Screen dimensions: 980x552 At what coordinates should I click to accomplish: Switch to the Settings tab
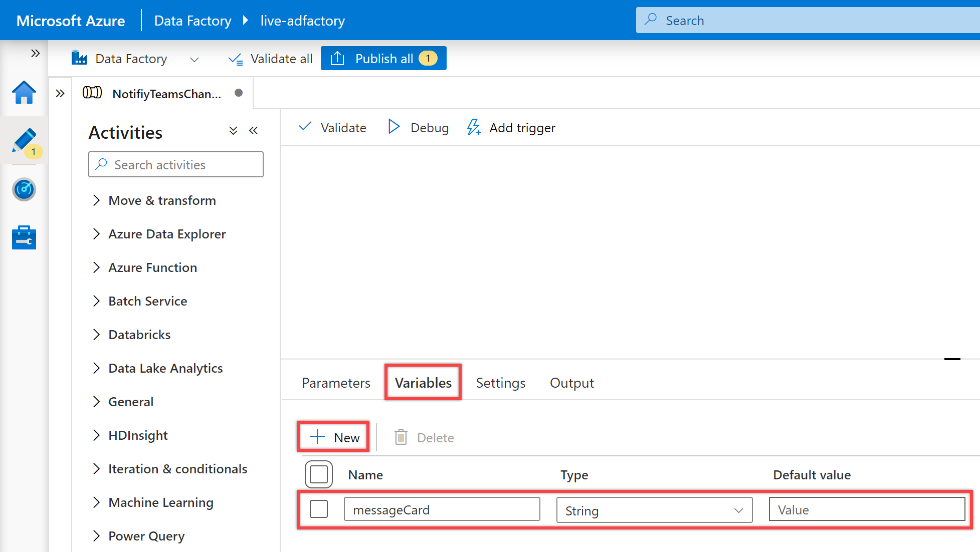click(x=501, y=383)
